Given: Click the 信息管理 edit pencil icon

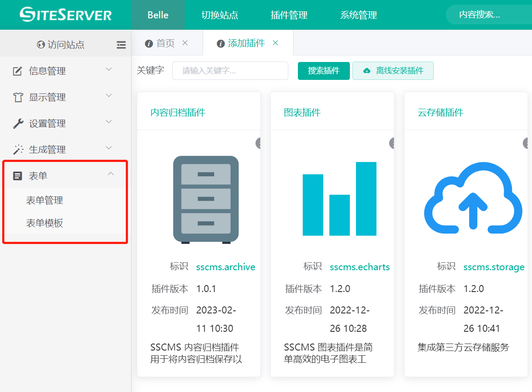Looking at the screenshot, I should click(17, 71).
